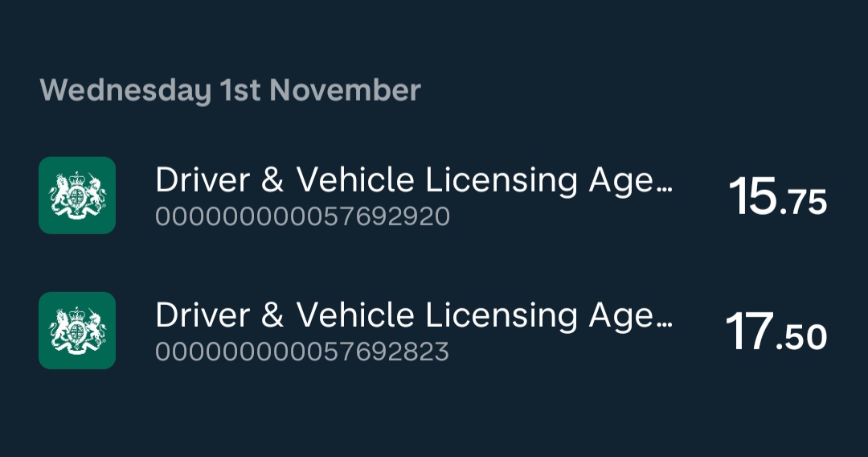This screenshot has width=868, height=457.
Task: Select the .75 pence portion of the first amount
Action: (x=803, y=202)
